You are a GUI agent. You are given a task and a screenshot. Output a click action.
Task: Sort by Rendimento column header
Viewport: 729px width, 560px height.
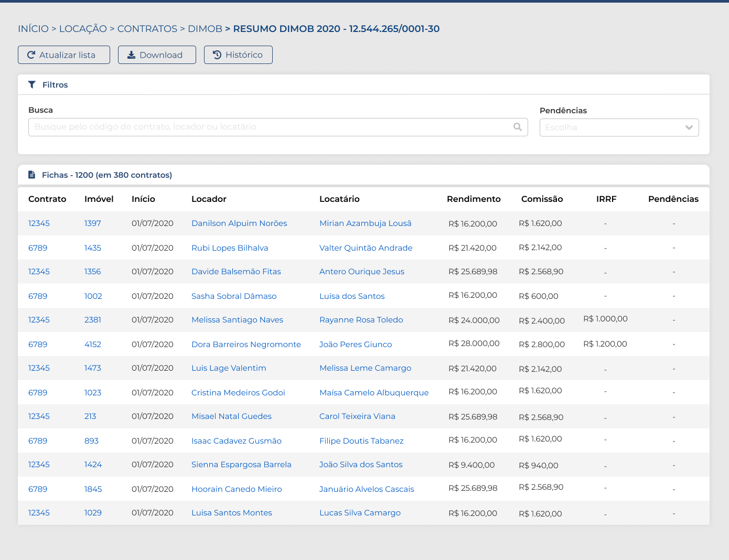pyautogui.click(x=474, y=199)
